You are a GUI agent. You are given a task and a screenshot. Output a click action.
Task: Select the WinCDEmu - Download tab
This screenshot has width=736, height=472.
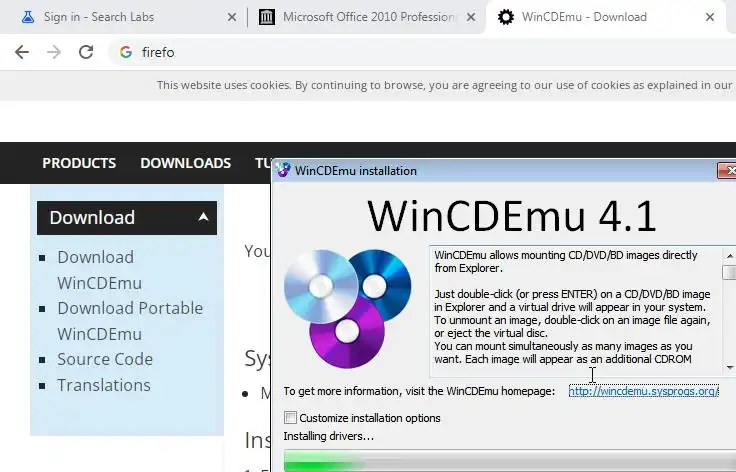pos(606,17)
